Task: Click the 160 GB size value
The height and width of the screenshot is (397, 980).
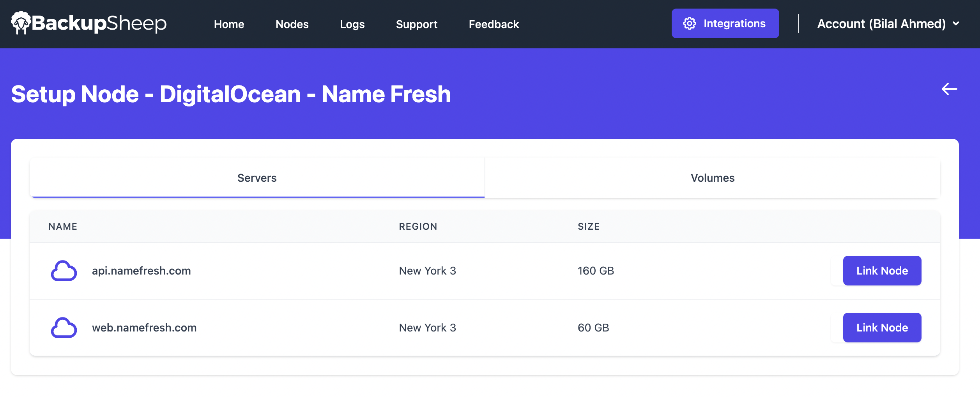Action: (596, 271)
